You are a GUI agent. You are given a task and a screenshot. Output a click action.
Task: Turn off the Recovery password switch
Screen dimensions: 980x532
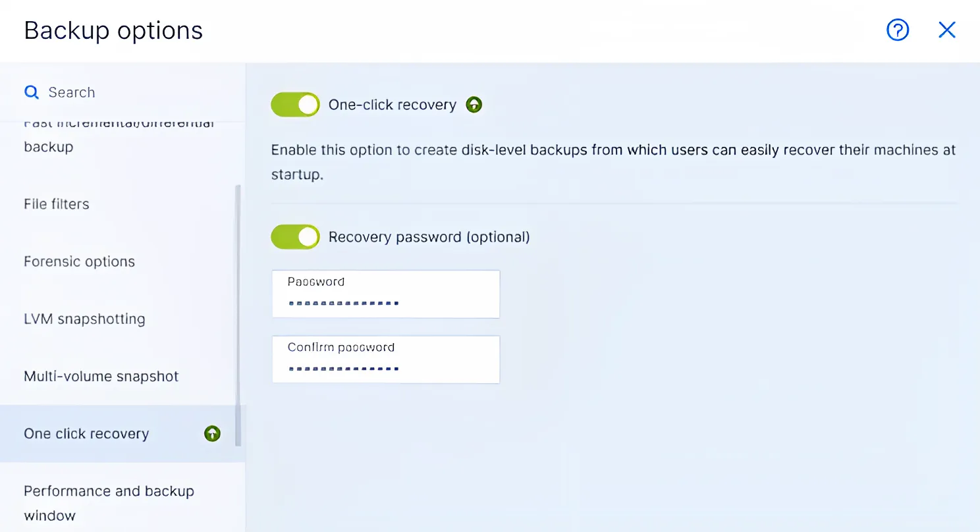pyautogui.click(x=295, y=236)
